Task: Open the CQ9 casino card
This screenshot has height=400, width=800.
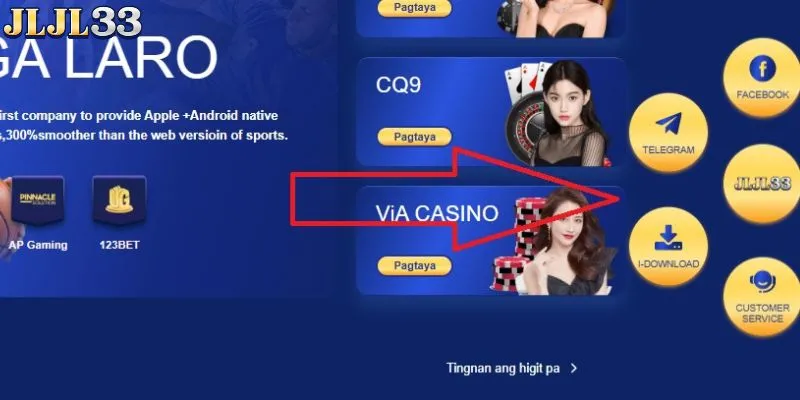Action: [491, 112]
